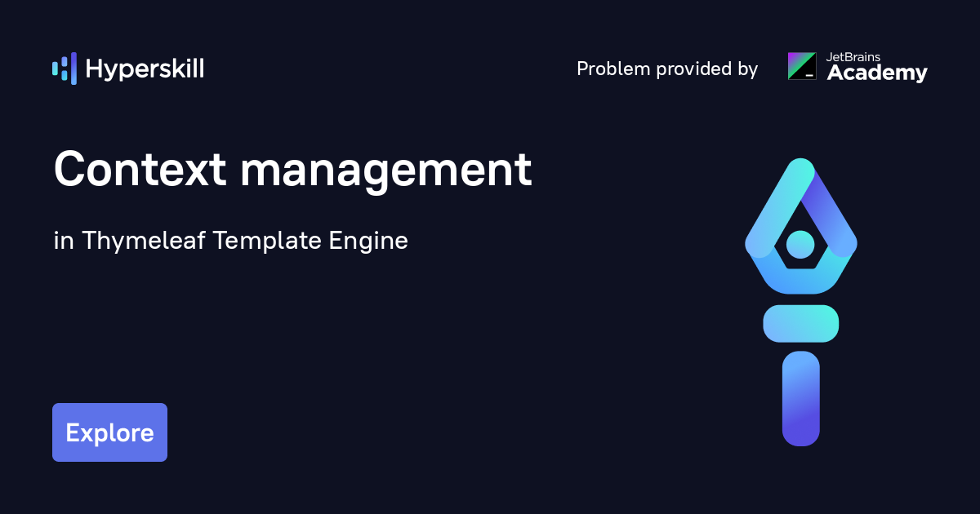
Task: Click the Problem provided by text
Action: coord(667,69)
